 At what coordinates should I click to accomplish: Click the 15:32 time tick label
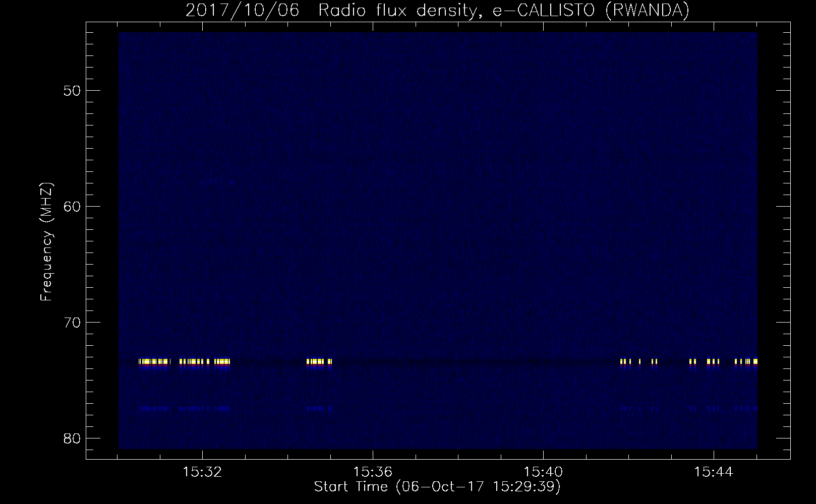tap(202, 472)
